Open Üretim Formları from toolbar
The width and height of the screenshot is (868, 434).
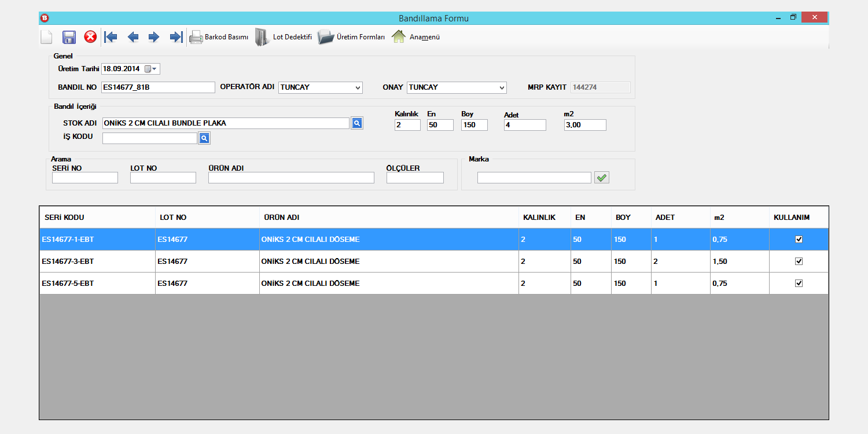[351, 37]
